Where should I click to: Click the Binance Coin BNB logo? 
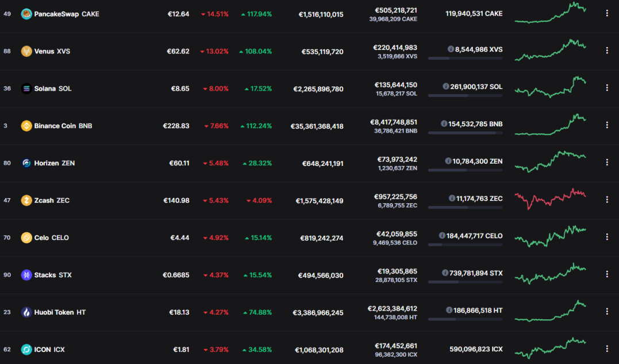coord(26,126)
